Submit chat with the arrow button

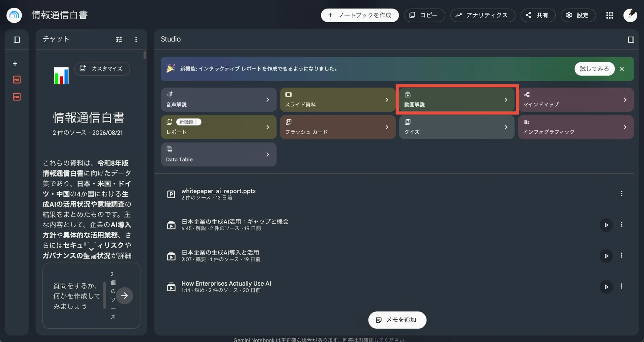pyautogui.click(x=124, y=296)
